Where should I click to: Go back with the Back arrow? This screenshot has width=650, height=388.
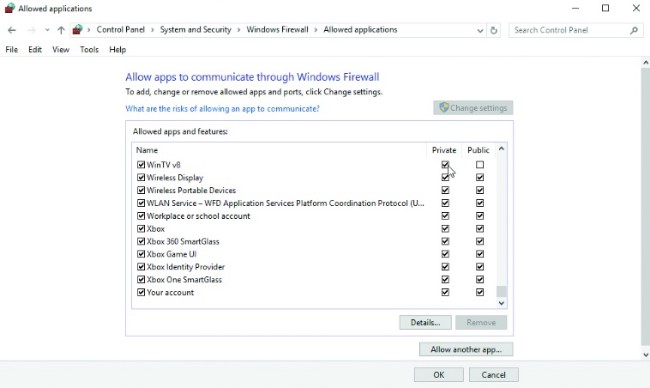(12, 30)
